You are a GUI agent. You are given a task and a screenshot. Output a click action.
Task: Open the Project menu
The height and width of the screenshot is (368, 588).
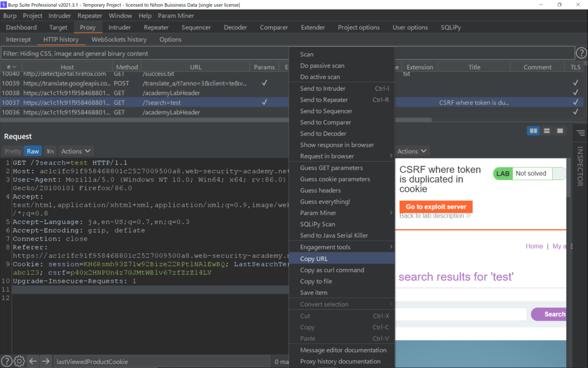click(x=33, y=16)
